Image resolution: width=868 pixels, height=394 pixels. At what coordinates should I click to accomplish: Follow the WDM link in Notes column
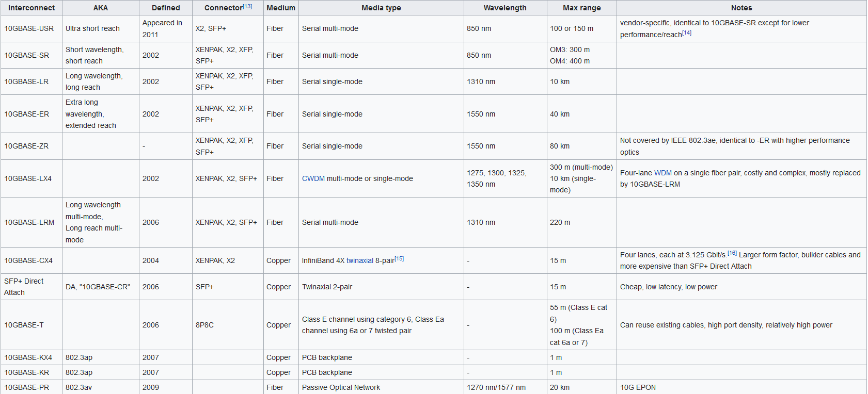click(663, 173)
